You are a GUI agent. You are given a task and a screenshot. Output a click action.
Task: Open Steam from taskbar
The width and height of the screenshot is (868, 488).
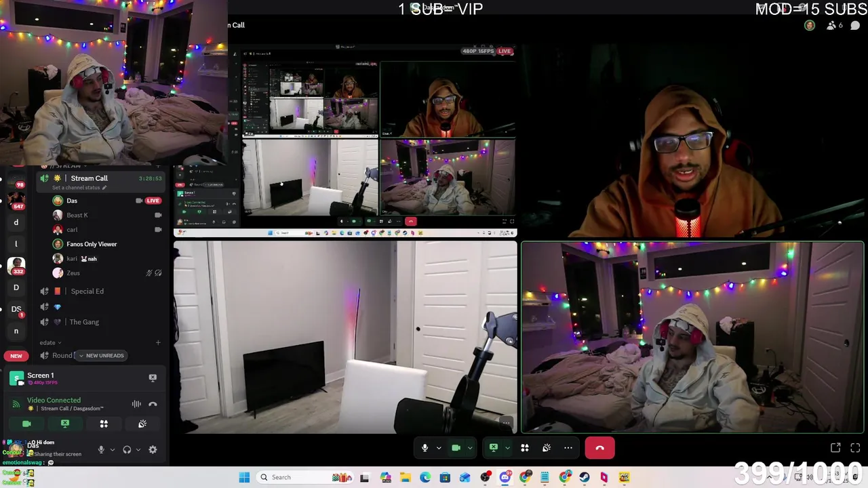tap(584, 477)
